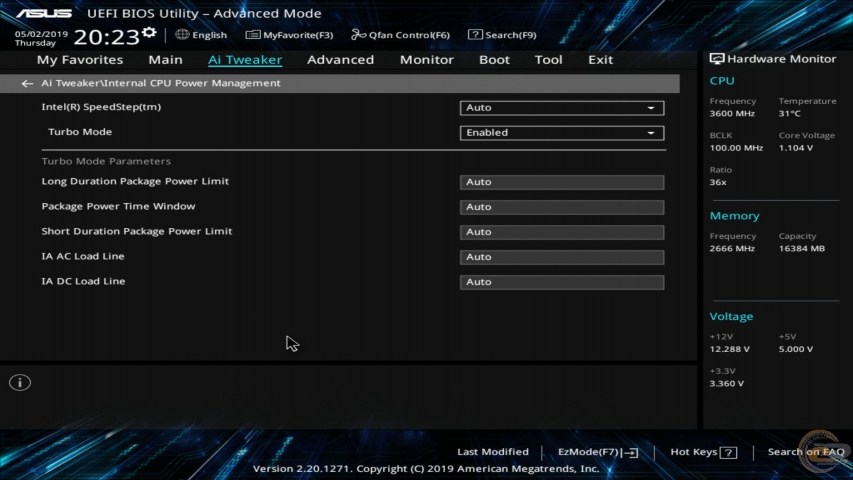Click the Short Duration Package Power Limit field
Viewport: 853px width, 480px height.
(562, 232)
